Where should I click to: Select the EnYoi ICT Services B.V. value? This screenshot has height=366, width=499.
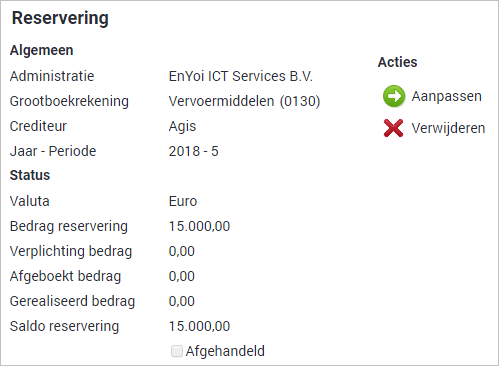pos(241,76)
